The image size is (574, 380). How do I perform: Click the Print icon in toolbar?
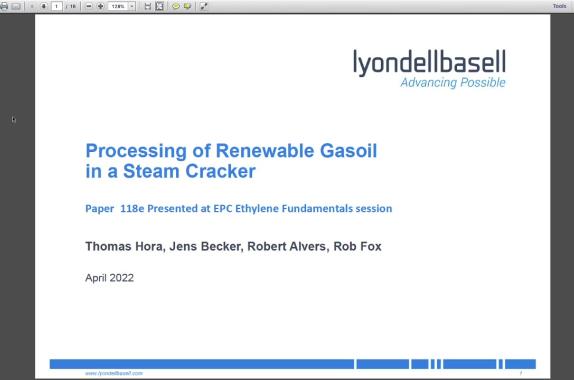4,6
